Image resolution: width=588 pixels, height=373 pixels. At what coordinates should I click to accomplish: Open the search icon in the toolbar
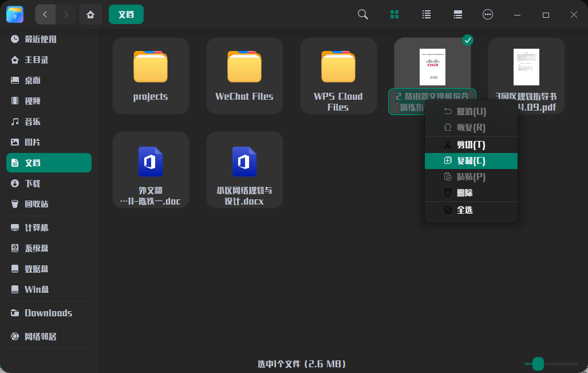pyautogui.click(x=362, y=14)
